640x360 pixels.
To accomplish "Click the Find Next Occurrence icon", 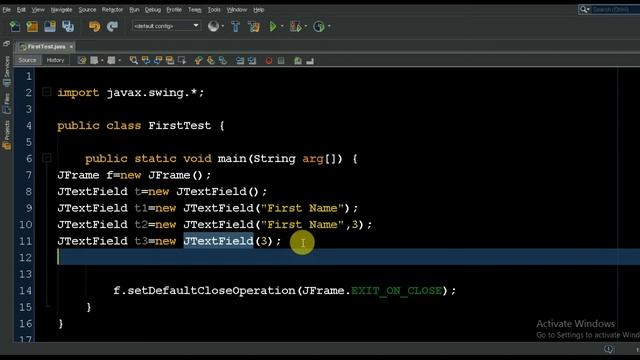I will click(158, 61).
